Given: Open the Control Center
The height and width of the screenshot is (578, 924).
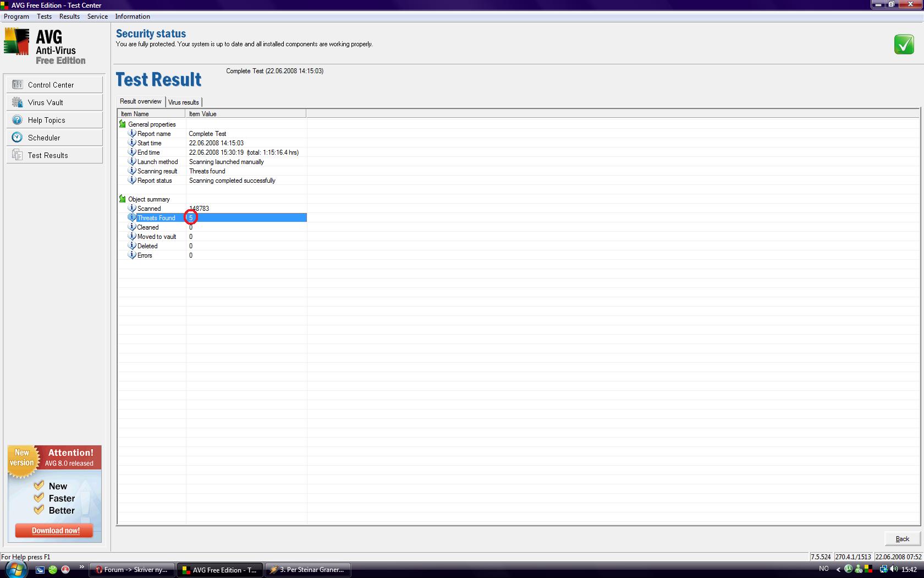Looking at the screenshot, I should point(54,85).
